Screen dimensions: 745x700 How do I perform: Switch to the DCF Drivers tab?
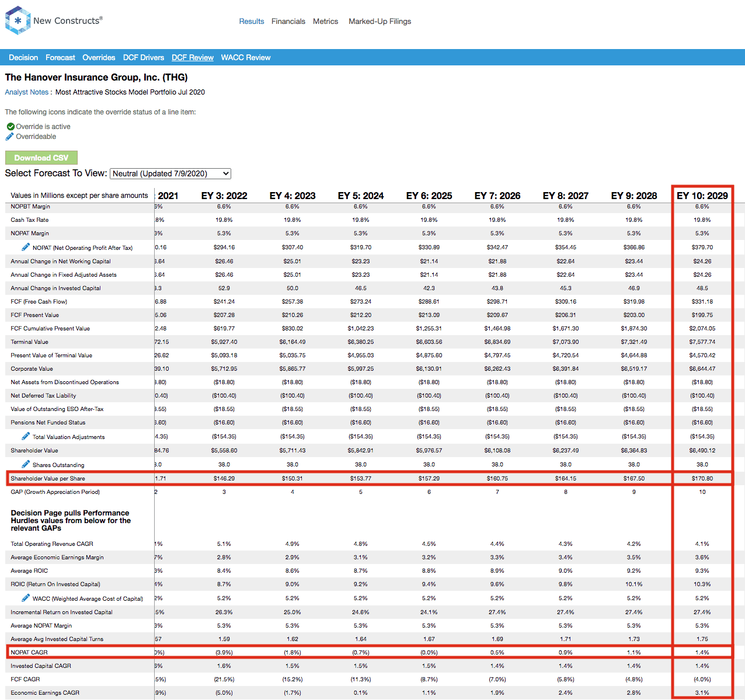pos(144,57)
